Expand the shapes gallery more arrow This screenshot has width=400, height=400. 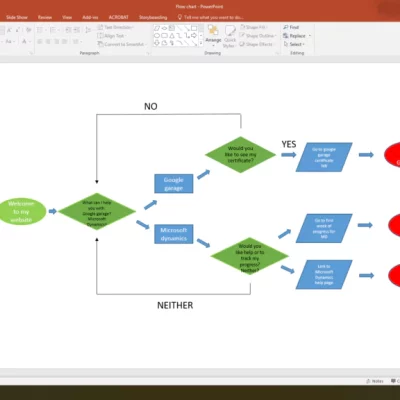coord(201,43)
